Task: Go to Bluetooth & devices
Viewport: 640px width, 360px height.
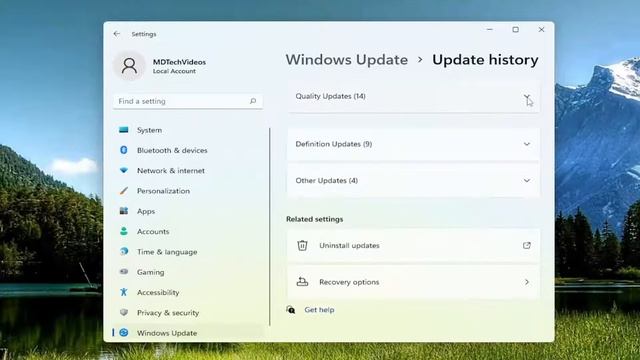Action: 188,150
